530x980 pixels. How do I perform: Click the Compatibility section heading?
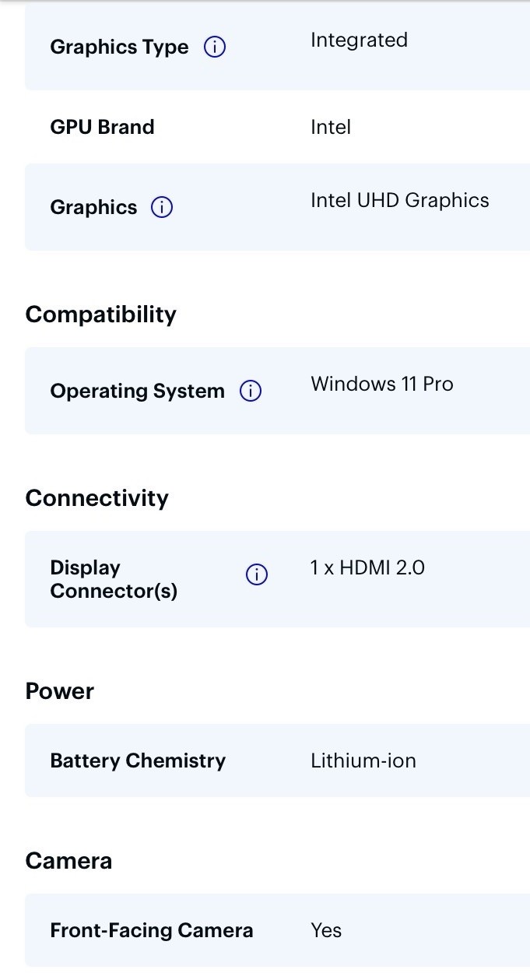click(x=101, y=314)
